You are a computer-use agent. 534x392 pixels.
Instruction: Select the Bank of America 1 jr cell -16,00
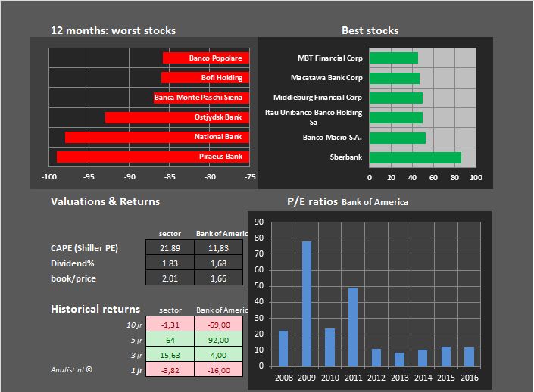[219, 370]
